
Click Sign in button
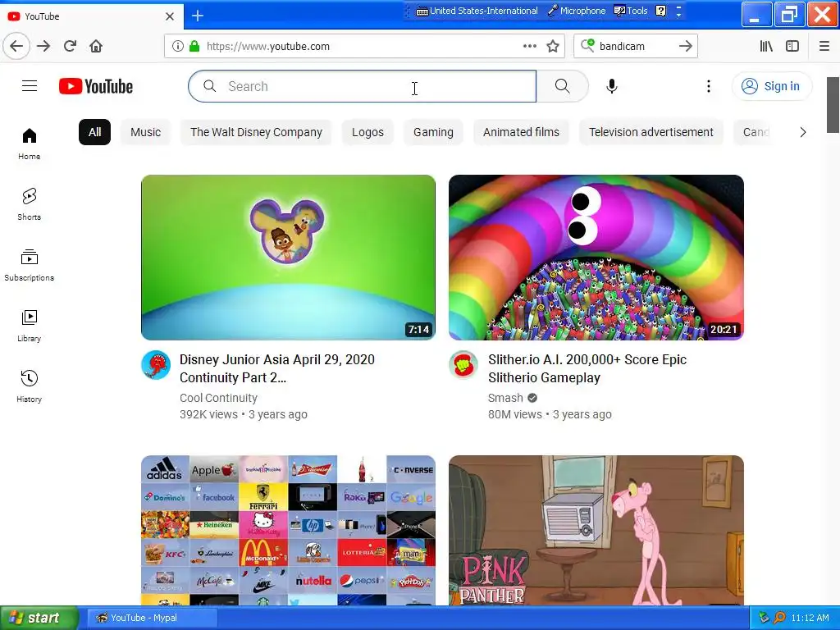click(x=772, y=86)
